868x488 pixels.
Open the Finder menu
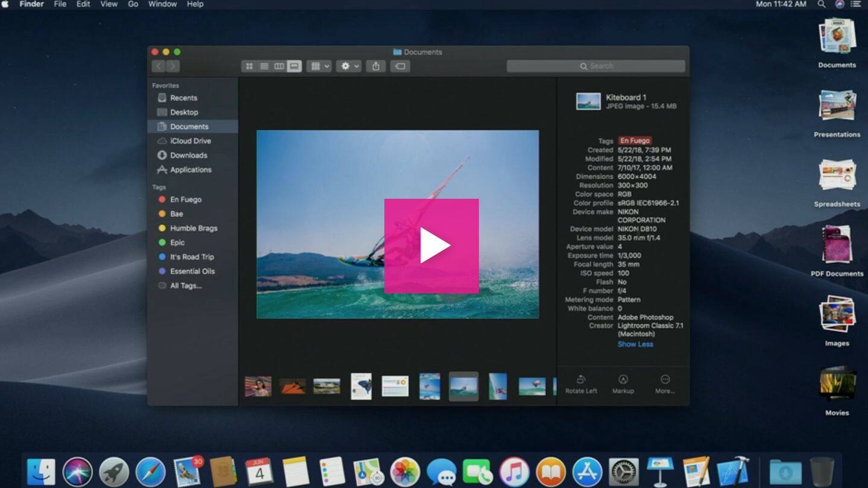click(x=31, y=4)
